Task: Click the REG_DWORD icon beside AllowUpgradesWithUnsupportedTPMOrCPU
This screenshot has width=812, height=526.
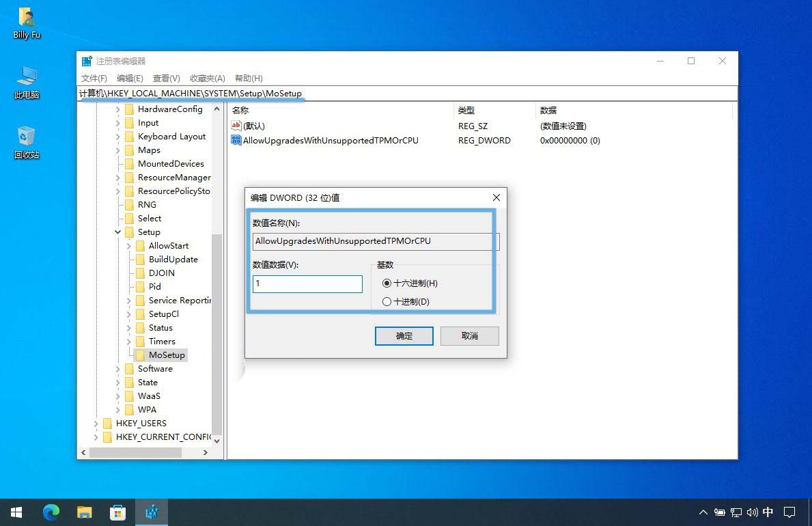Action: pyautogui.click(x=235, y=140)
